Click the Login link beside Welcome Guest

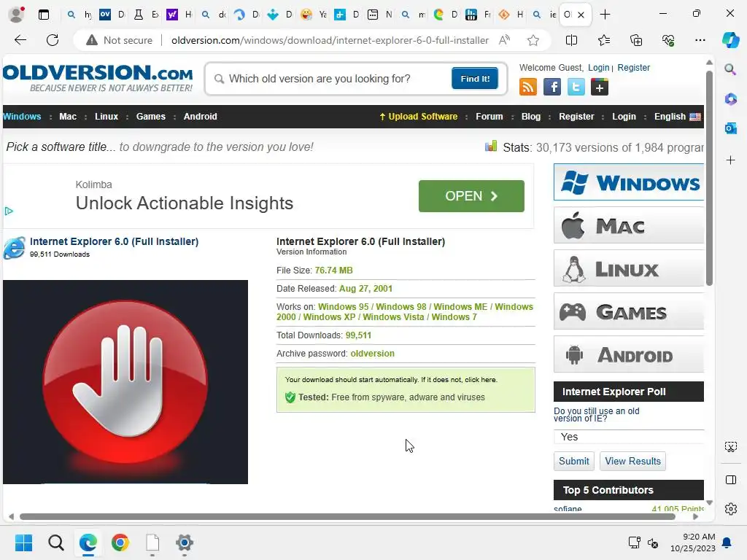pos(598,68)
